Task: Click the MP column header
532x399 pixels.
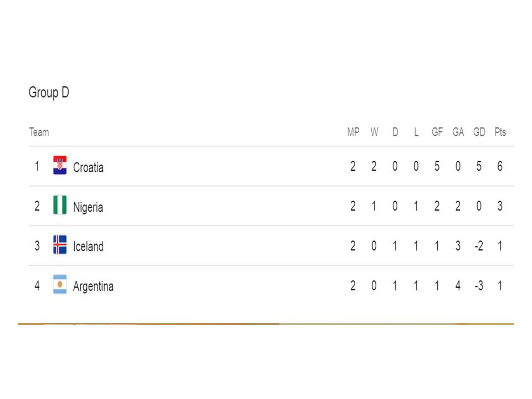Action: (353, 132)
